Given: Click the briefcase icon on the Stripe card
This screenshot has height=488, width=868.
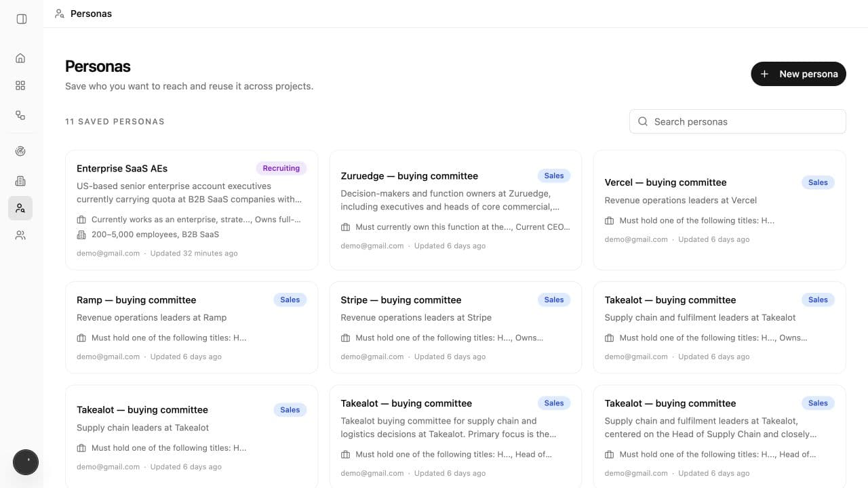Looking at the screenshot, I should [345, 338].
